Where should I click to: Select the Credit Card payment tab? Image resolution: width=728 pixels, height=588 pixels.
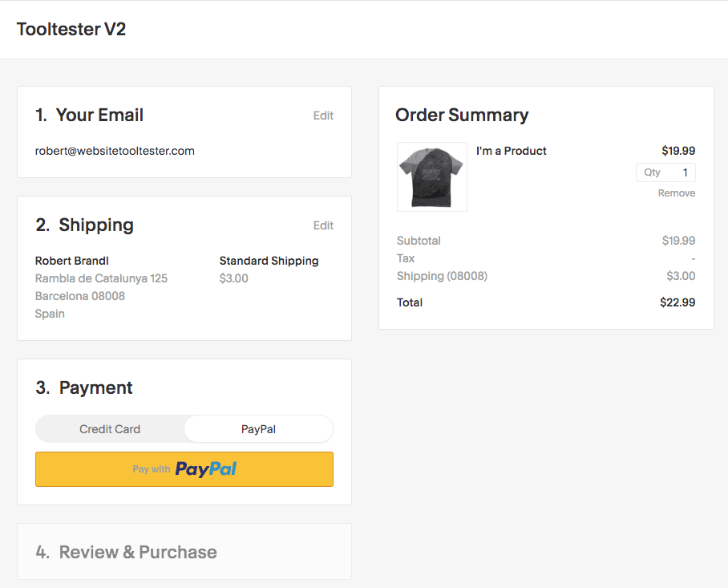tap(110, 429)
